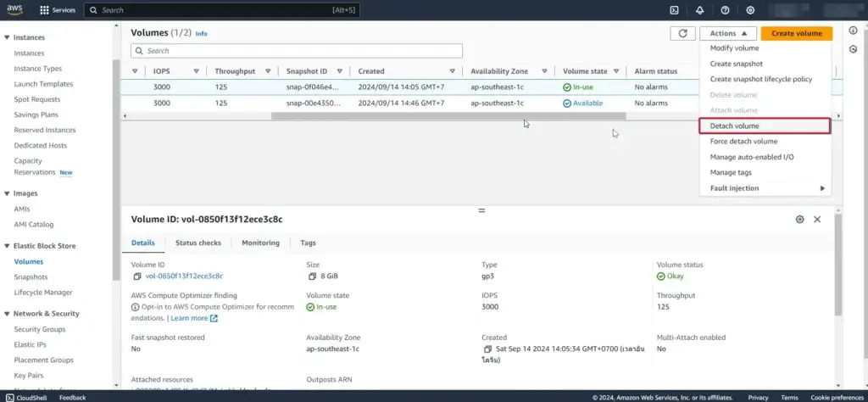This screenshot has width=868, height=402.
Task: Select Detach volume menu item
Action: [x=765, y=126]
